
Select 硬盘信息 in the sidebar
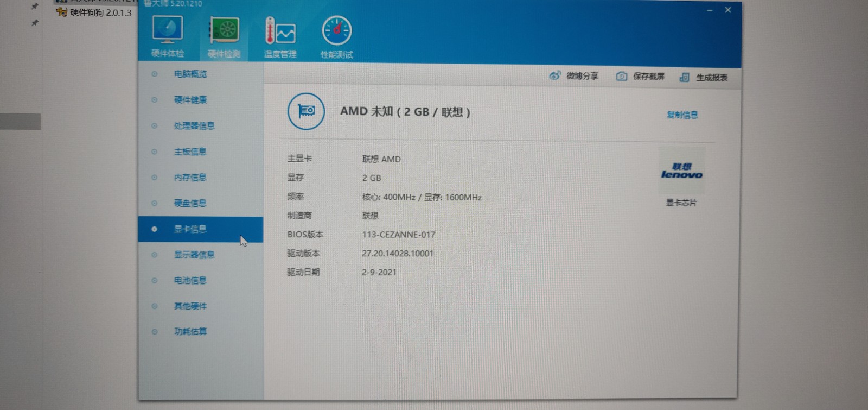tap(201, 203)
